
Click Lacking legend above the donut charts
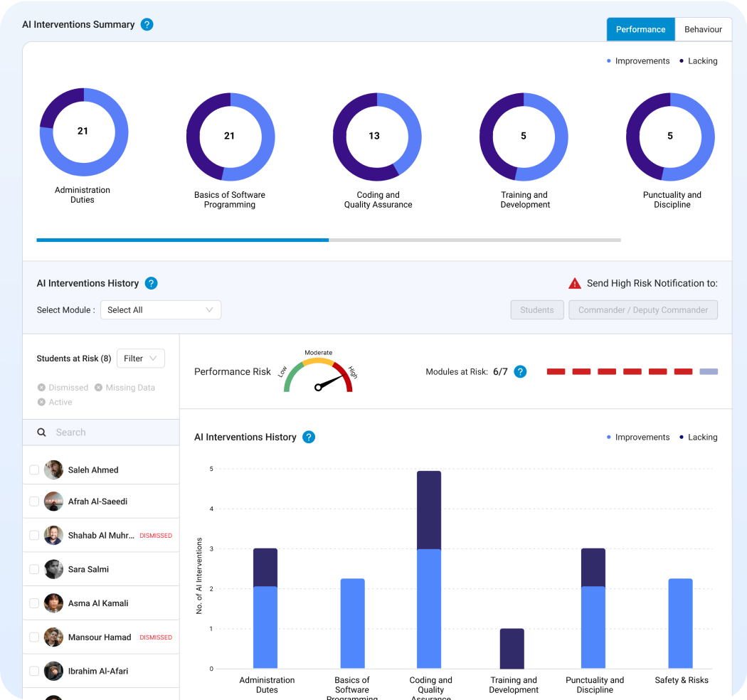tap(699, 61)
